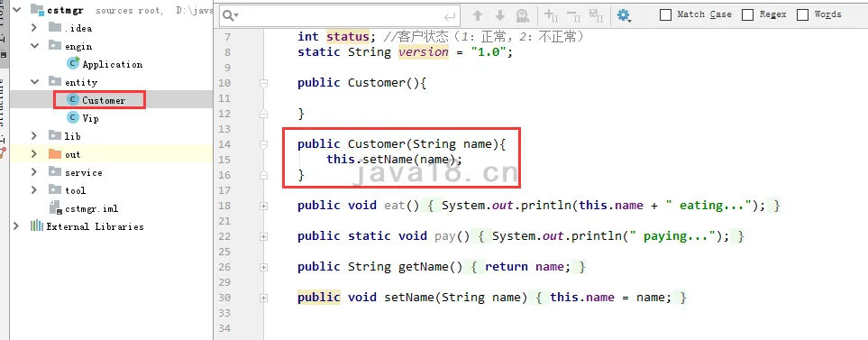Select all occurrences icon
Image resolution: width=868 pixels, height=340 pixels.
point(596,15)
